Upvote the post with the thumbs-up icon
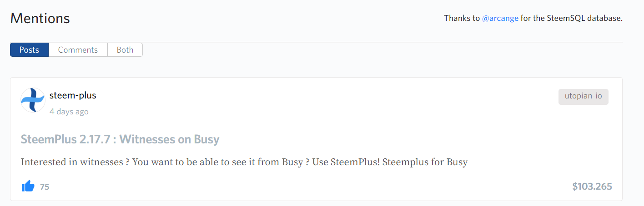644x206 pixels. (x=28, y=186)
